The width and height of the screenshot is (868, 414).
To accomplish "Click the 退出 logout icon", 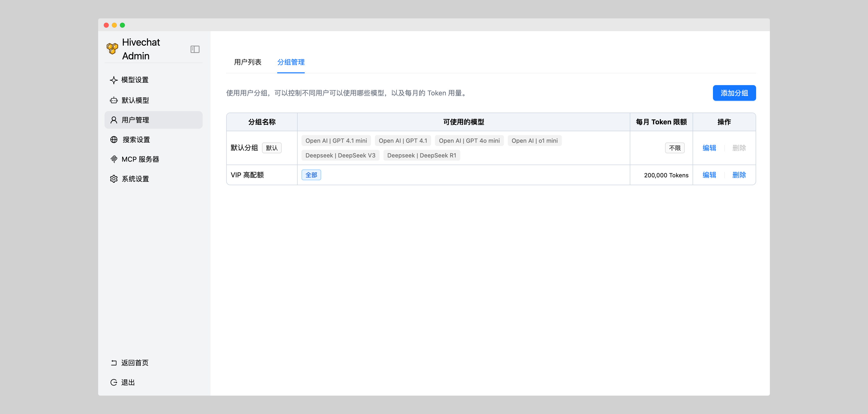I will tap(114, 382).
